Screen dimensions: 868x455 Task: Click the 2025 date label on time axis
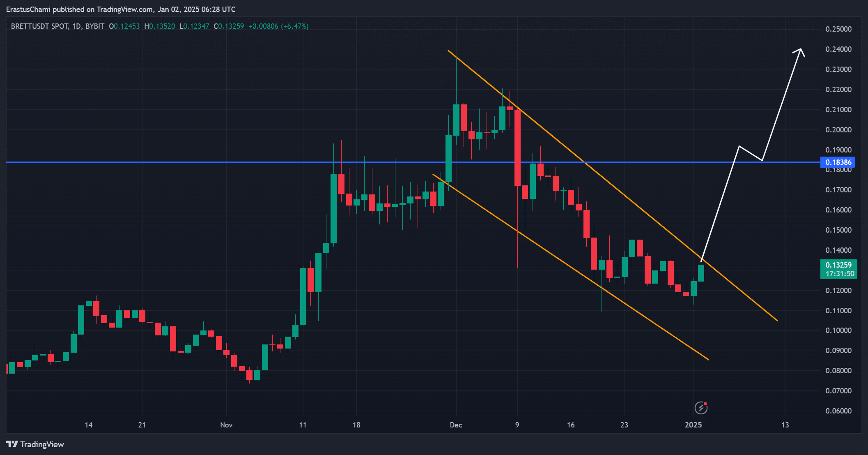[x=693, y=425]
